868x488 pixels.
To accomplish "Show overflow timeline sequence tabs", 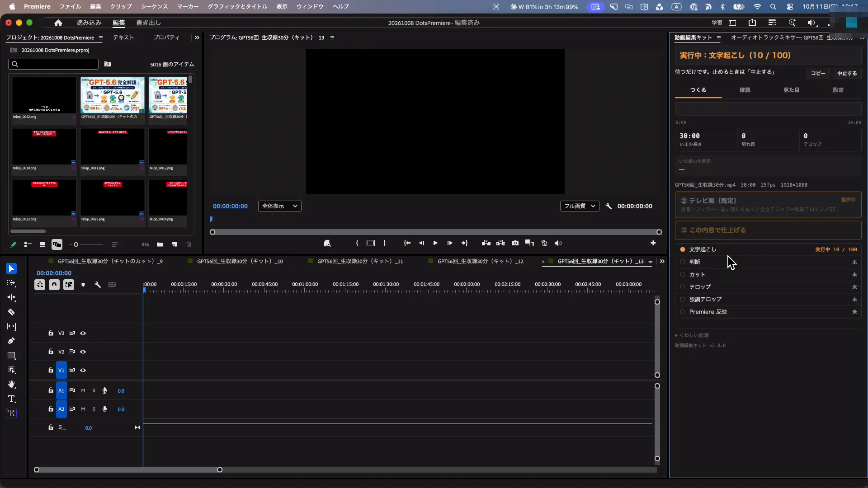I will point(662,262).
